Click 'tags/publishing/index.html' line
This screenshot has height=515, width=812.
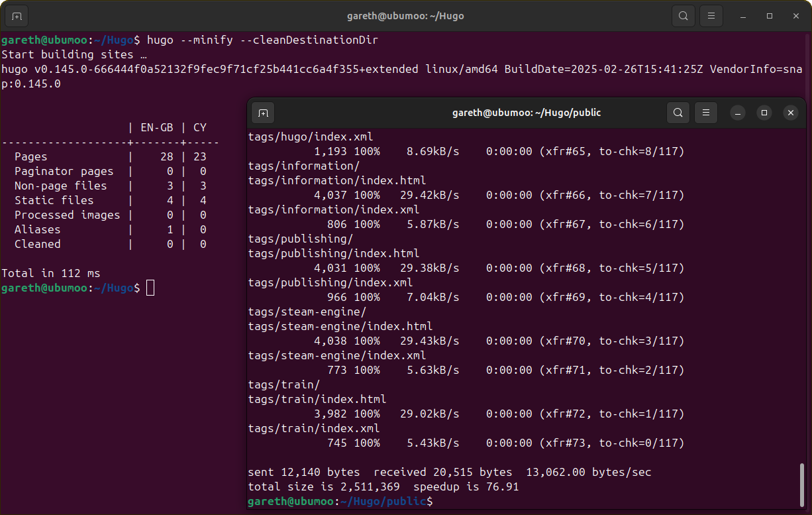click(x=334, y=253)
